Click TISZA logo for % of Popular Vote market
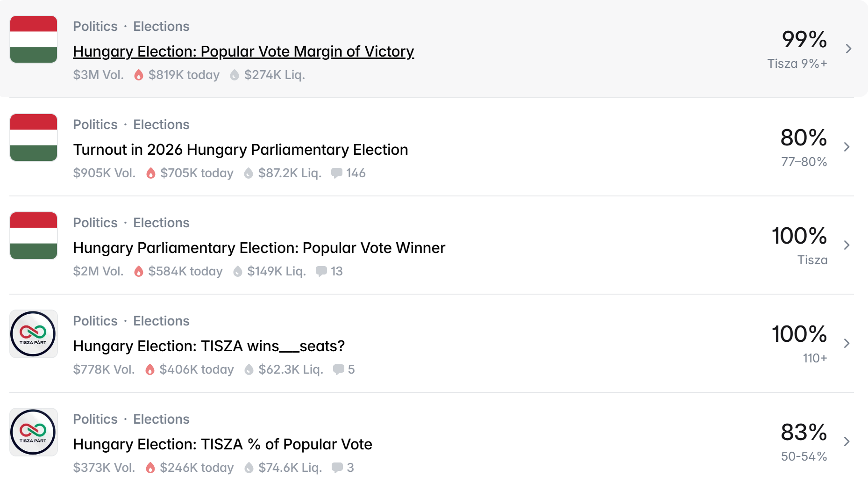 (x=34, y=432)
